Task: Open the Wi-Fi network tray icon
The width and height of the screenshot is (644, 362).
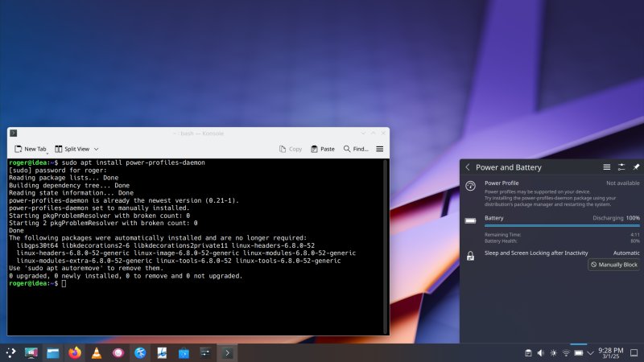Action: [566, 352]
